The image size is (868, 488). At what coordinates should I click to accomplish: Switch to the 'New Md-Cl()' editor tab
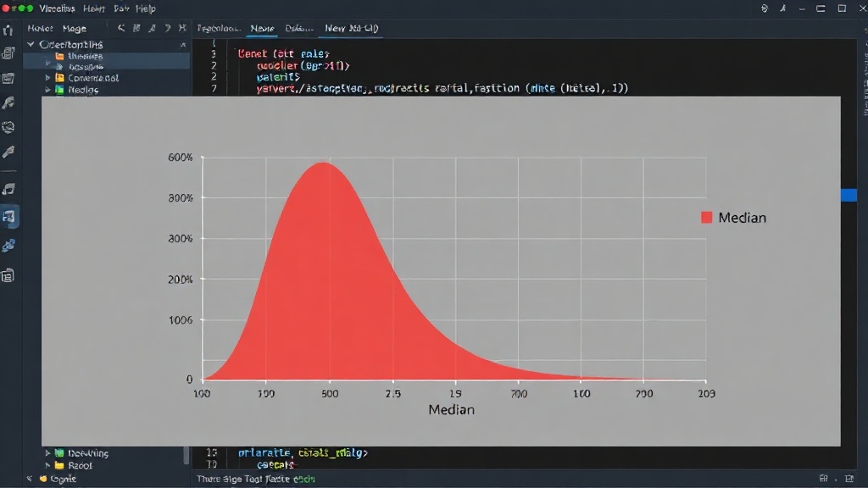coord(352,28)
